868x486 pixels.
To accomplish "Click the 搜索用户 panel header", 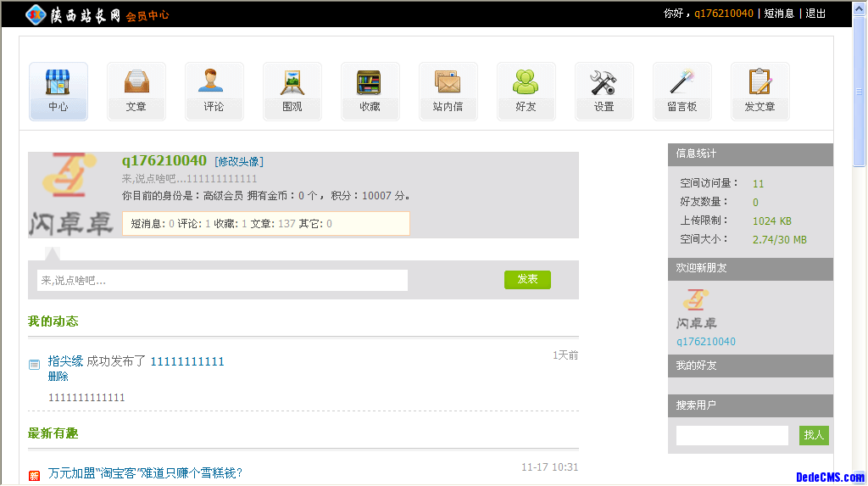I will point(750,405).
